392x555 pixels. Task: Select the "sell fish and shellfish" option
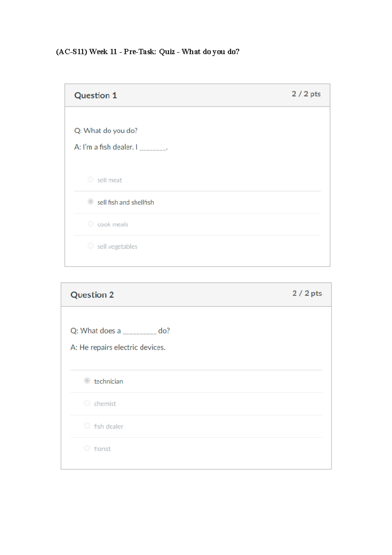click(91, 202)
